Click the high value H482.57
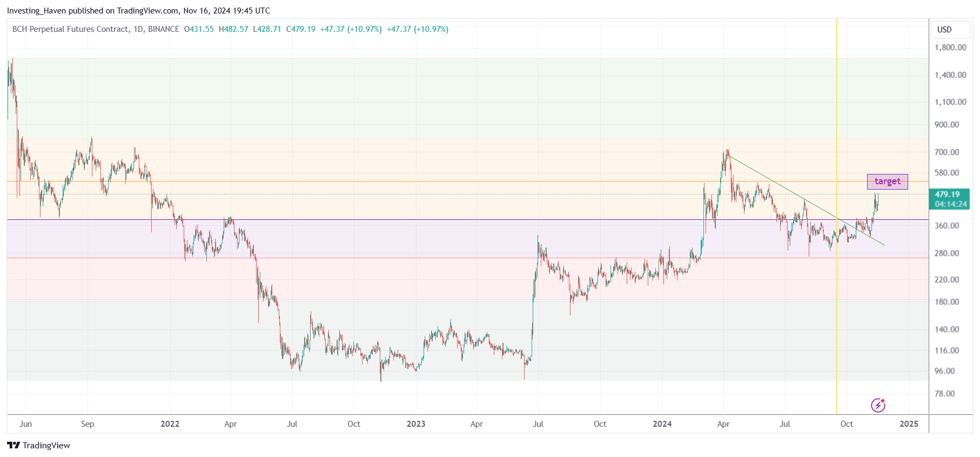The width and height of the screenshot is (980, 457). point(233,29)
